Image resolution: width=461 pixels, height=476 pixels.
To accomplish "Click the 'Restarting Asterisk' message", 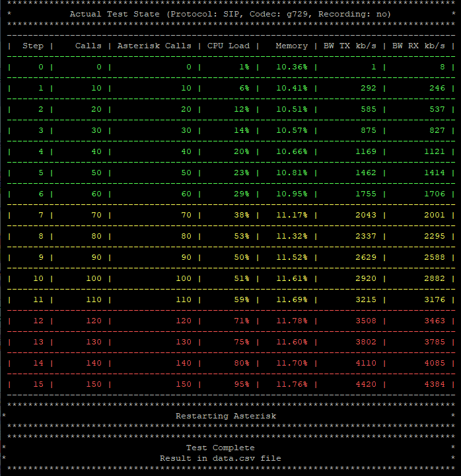I will 226,416.
